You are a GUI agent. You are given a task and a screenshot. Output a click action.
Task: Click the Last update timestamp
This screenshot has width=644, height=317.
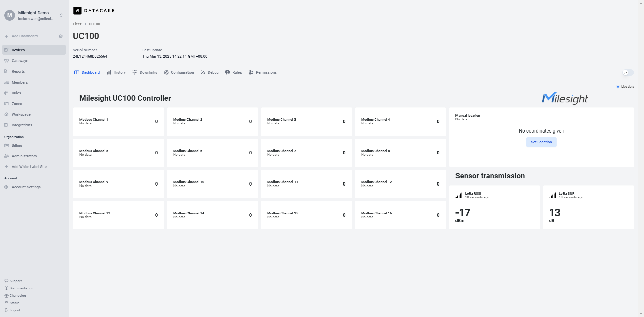pos(175,56)
